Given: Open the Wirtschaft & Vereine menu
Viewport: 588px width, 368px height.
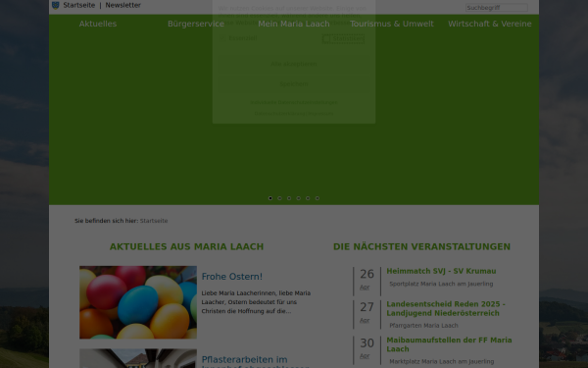Looking at the screenshot, I should (x=490, y=24).
